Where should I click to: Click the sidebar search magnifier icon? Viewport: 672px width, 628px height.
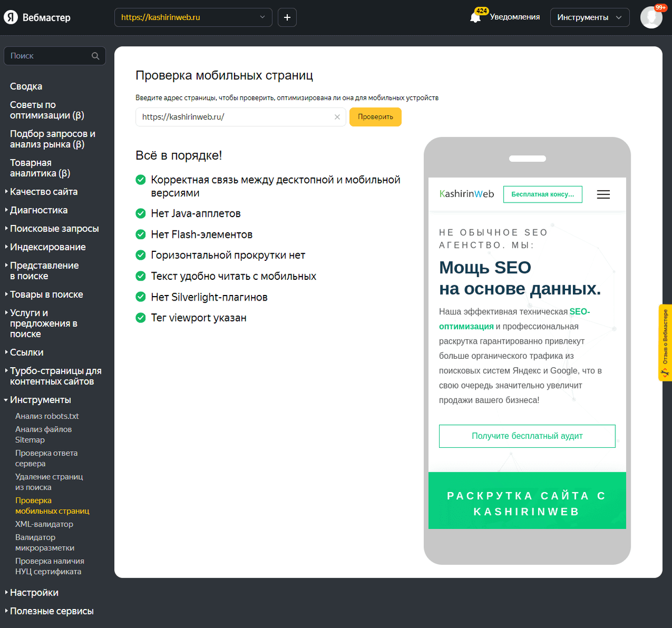coord(95,56)
